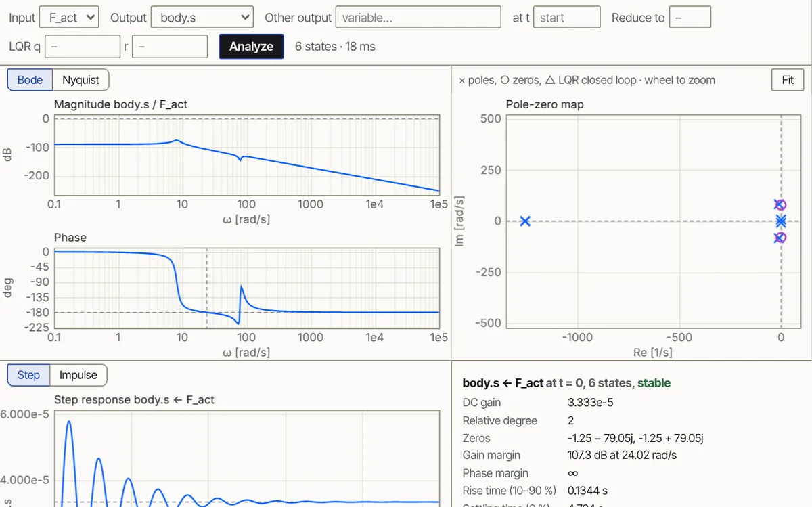Screen dimensions: 812x507
Task: Click the Fit button on pole-zero map
Action: click(788, 80)
